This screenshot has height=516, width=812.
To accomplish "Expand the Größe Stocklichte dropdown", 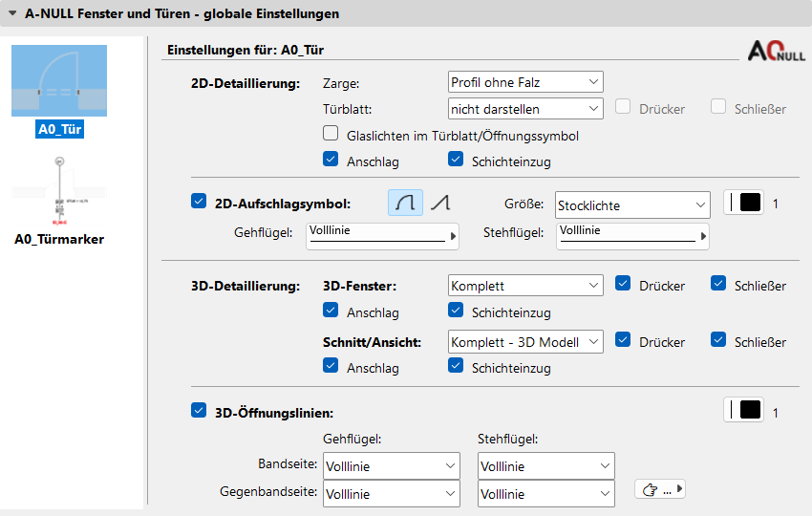I will click(x=632, y=204).
